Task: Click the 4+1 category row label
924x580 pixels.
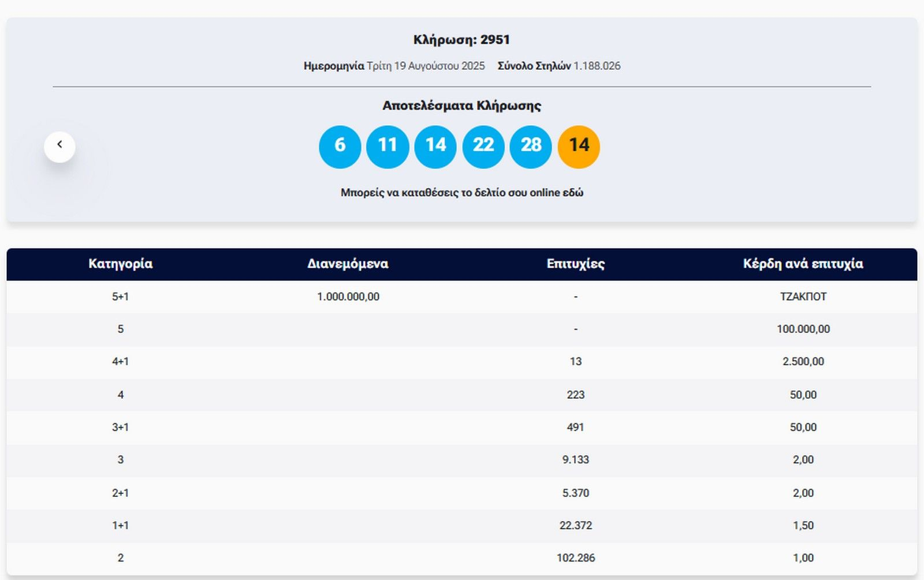Action: click(x=120, y=362)
